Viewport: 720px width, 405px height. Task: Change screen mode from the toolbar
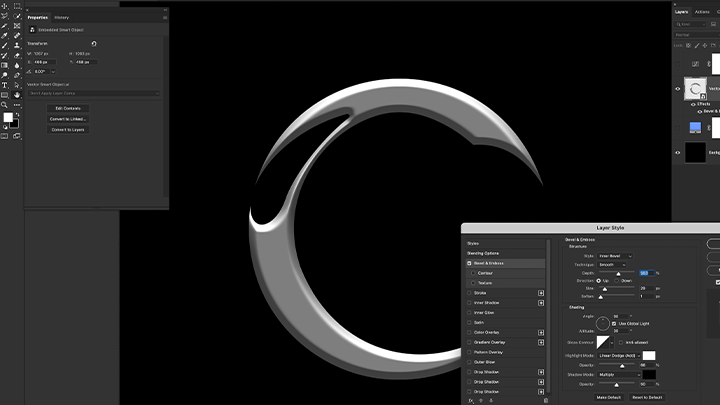coord(17,136)
